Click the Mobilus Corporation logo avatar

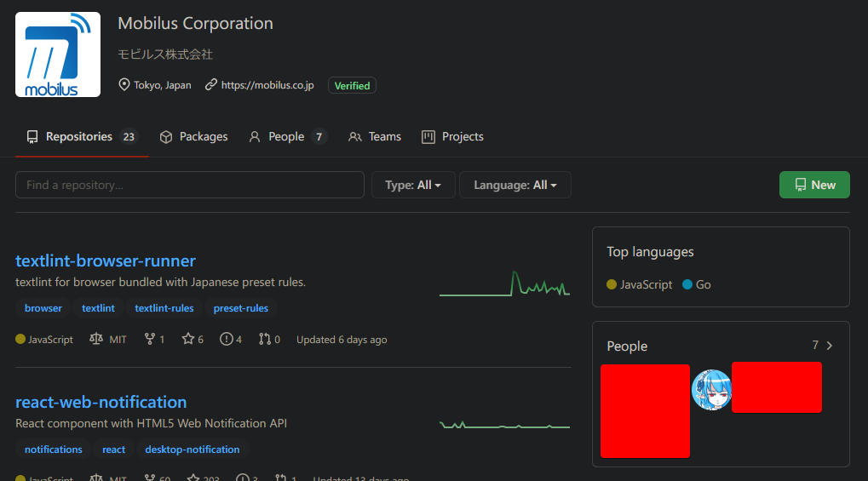point(58,54)
